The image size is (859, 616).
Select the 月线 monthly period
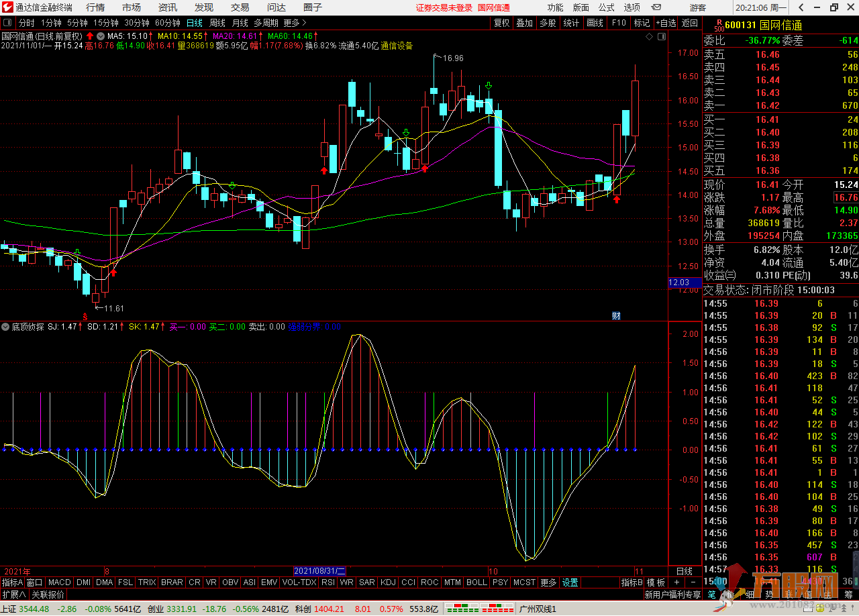pos(240,23)
